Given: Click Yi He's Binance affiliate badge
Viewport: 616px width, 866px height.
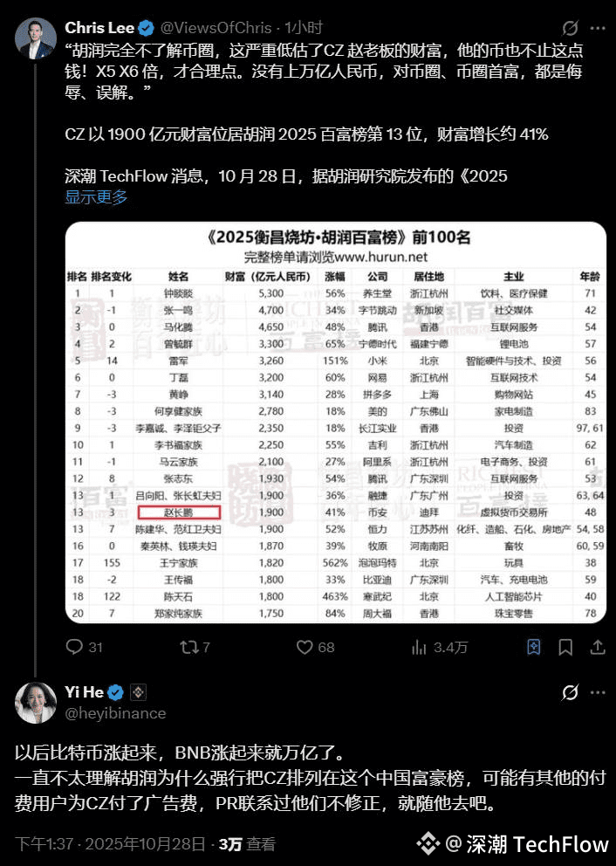Looking at the screenshot, I should click(x=138, y=692).
